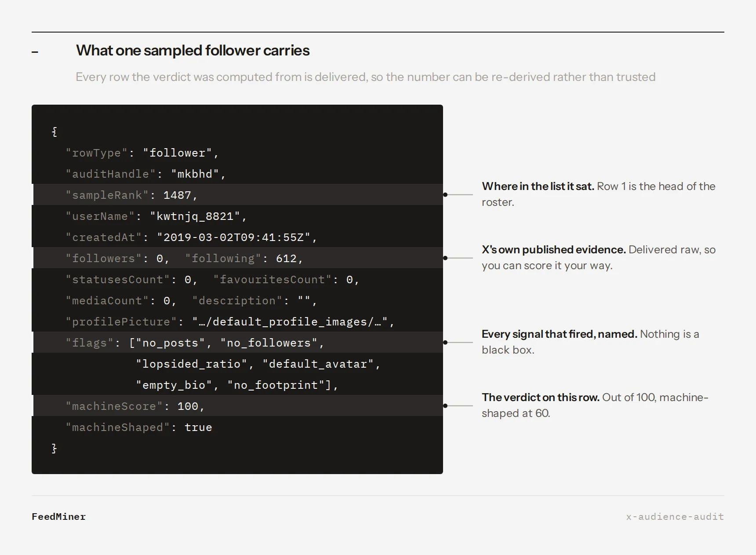Click the opening curly brace of the JSON
This screenshot has width=756, height=555.
point(55,131)
